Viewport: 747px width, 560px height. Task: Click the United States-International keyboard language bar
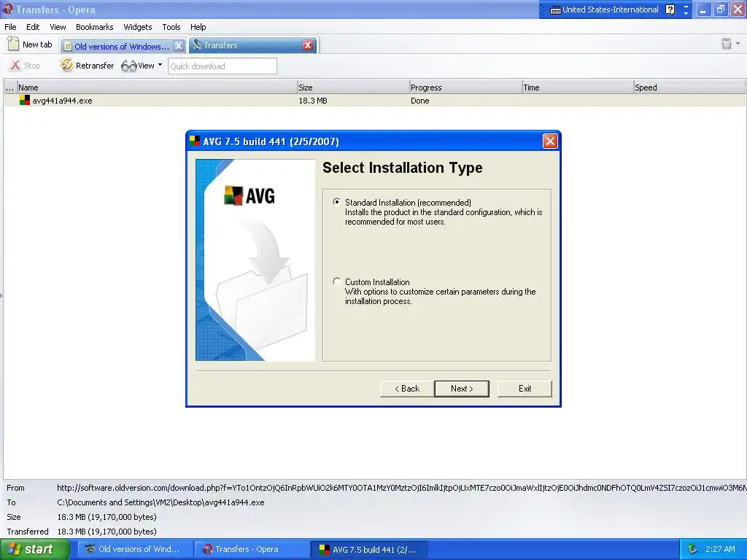point(604,9)
